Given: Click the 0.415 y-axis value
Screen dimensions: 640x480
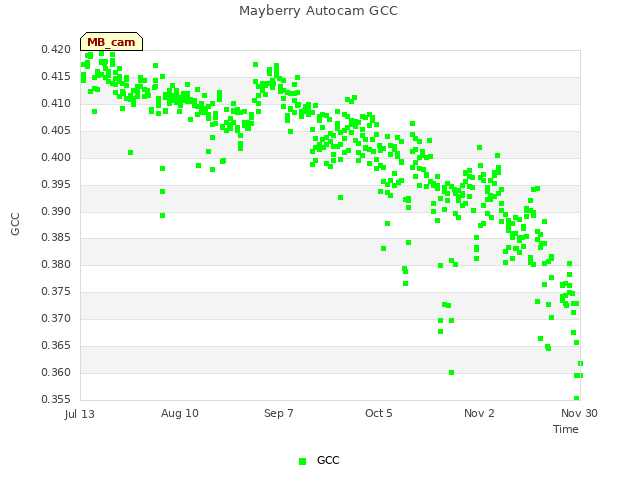Looking at the screenshot, I should pos(56,76).
